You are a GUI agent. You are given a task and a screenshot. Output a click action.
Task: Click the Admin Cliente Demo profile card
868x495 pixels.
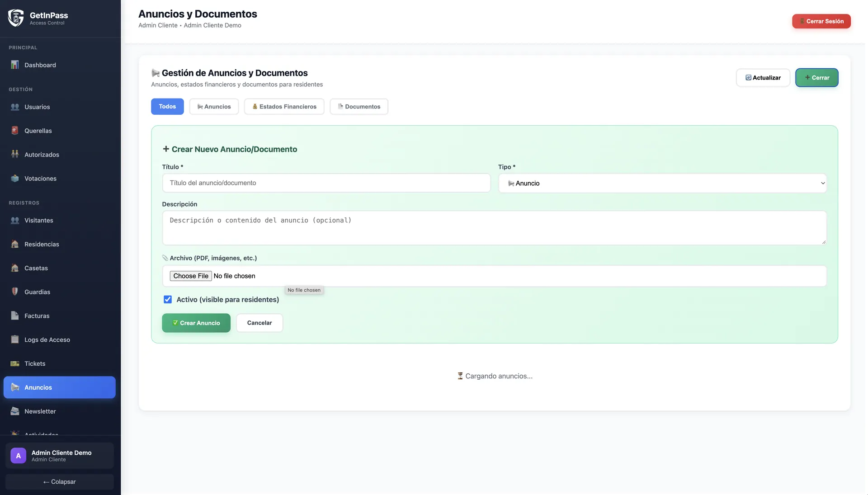pos(60,456)
